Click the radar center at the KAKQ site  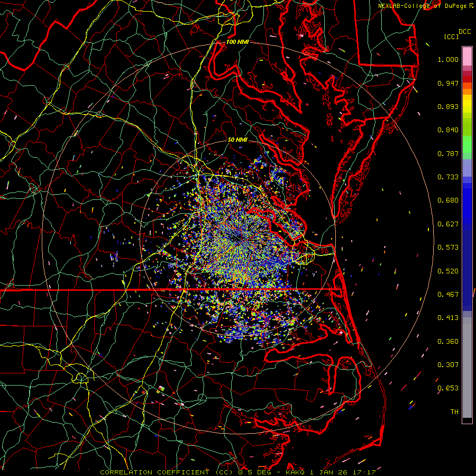pyautogui.click(x=237, y=239)
